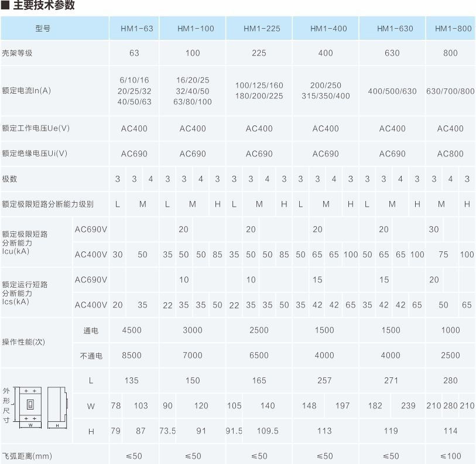Click the Ics(kA) 额定运行短路分断能力 label
Image resolution: width=476 pixels, height=464 pixels.
pos(25,293)
